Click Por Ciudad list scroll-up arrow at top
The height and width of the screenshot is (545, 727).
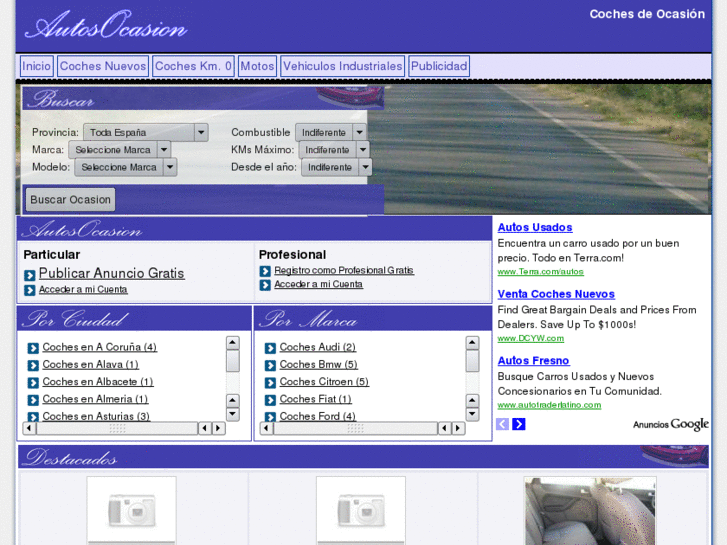point(233,343)
